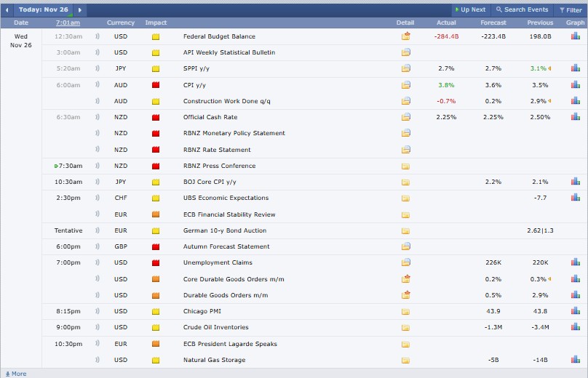Viewport: 588px width, 378px height.
Task: Click red impact icon for Unemployment Claims
Action: [156, 263]
